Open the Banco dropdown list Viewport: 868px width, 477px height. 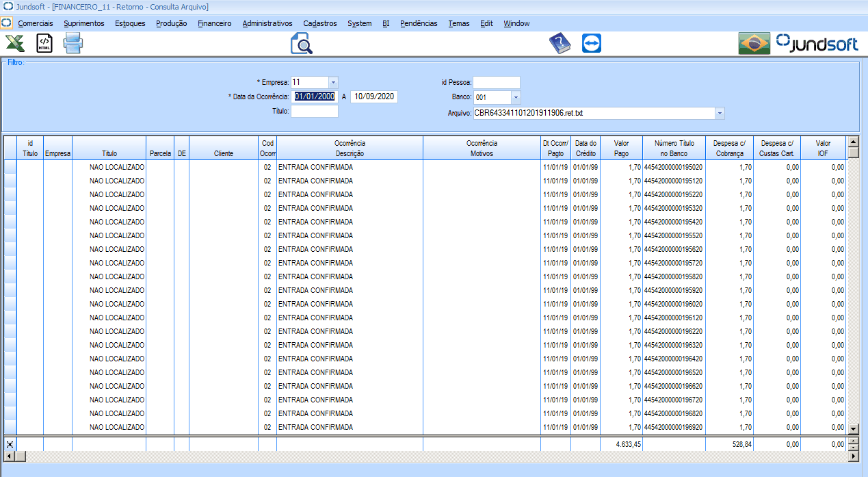(x=516, y=97)
